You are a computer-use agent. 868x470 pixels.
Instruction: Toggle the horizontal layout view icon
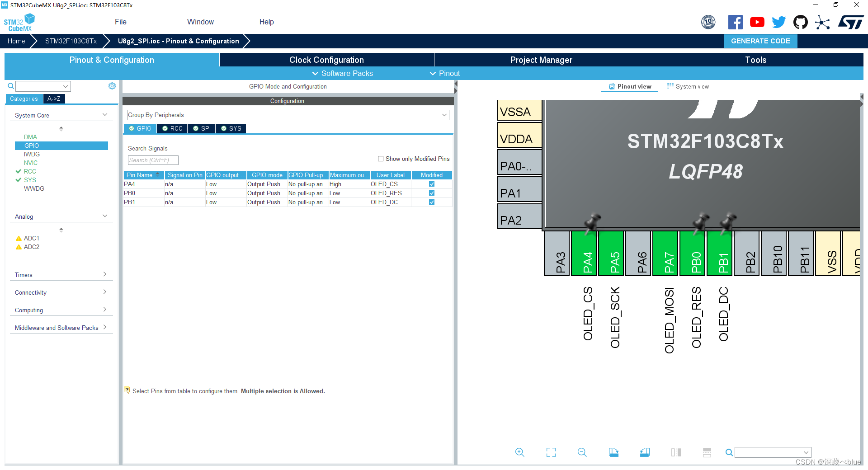[707, 452]
